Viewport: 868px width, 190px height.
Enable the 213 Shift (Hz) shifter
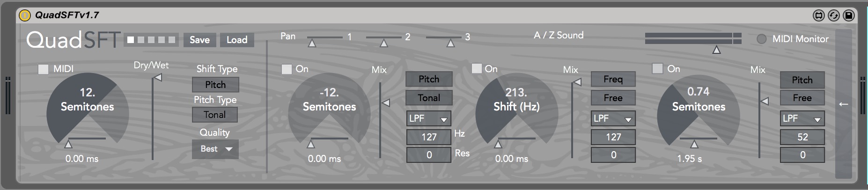pos(477,69)
